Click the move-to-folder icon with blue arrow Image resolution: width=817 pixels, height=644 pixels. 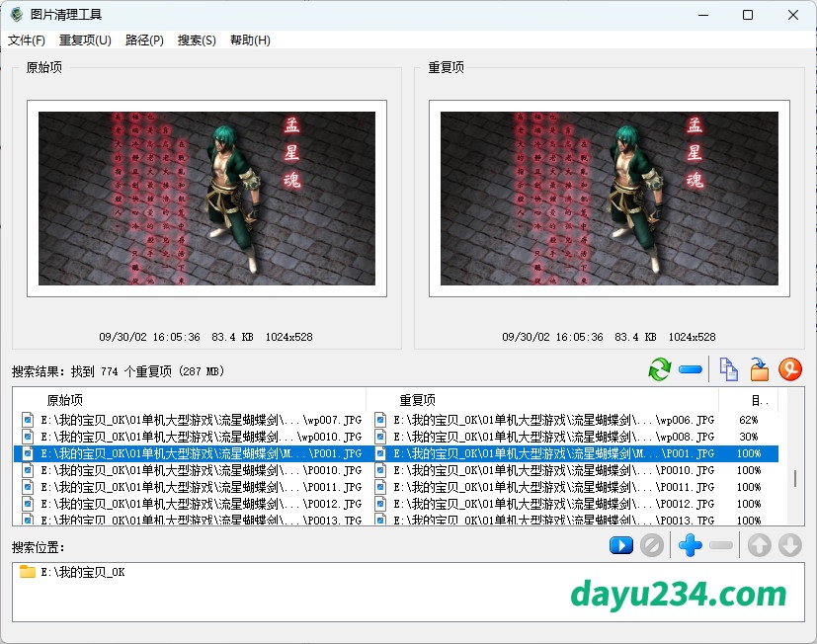coord(759,370)
